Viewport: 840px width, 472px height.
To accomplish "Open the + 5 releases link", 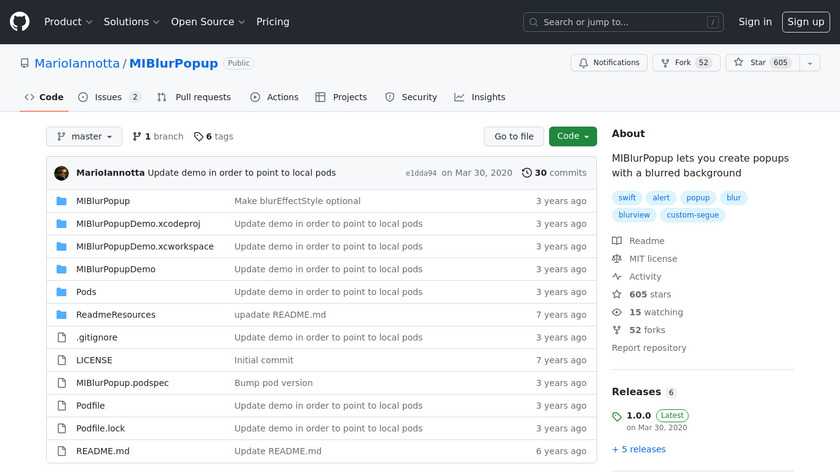I will coord(639,449).
